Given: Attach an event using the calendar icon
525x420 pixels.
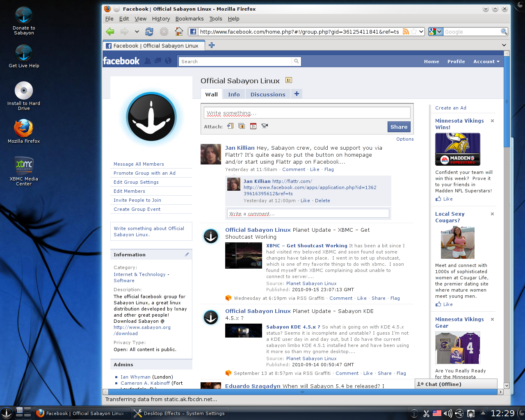Looking at the screenshot, I should [253, 126].
